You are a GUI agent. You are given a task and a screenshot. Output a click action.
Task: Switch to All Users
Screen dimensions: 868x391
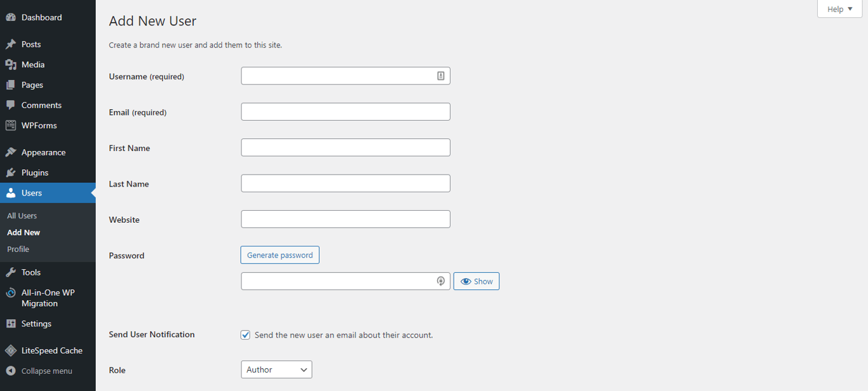(22, 215)
